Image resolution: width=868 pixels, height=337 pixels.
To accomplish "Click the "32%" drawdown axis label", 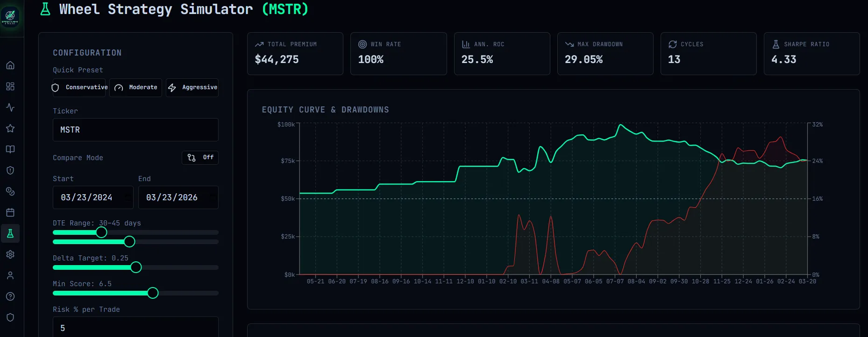I will (x=818, y=125).
